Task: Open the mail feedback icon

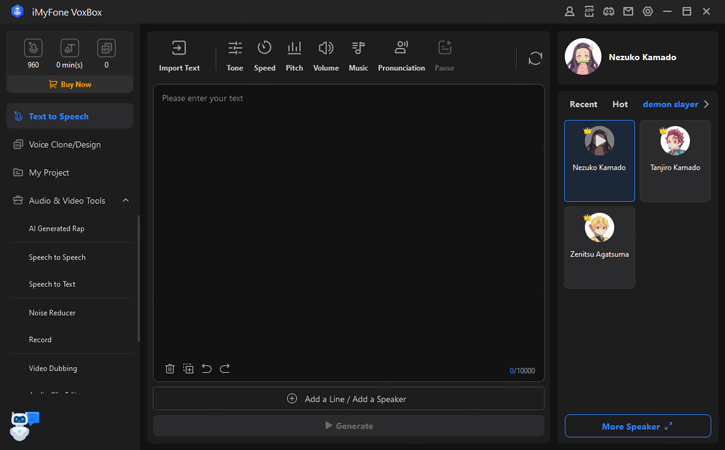Action: click(628, 12)
